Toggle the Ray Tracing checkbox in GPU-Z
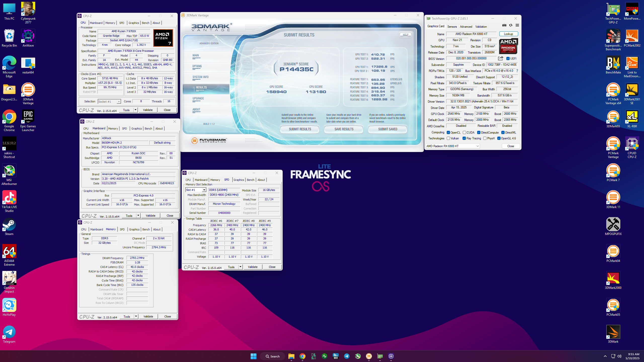 coord(464,138)
